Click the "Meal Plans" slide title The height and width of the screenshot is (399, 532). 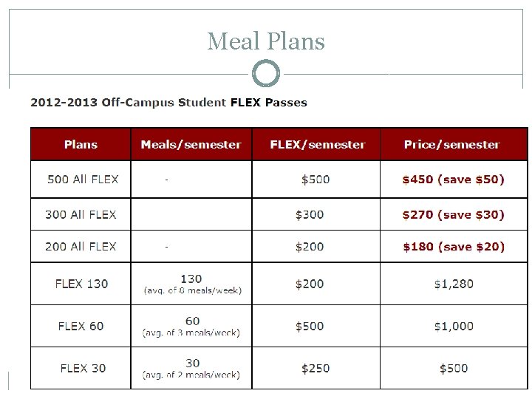pos(266,41)
